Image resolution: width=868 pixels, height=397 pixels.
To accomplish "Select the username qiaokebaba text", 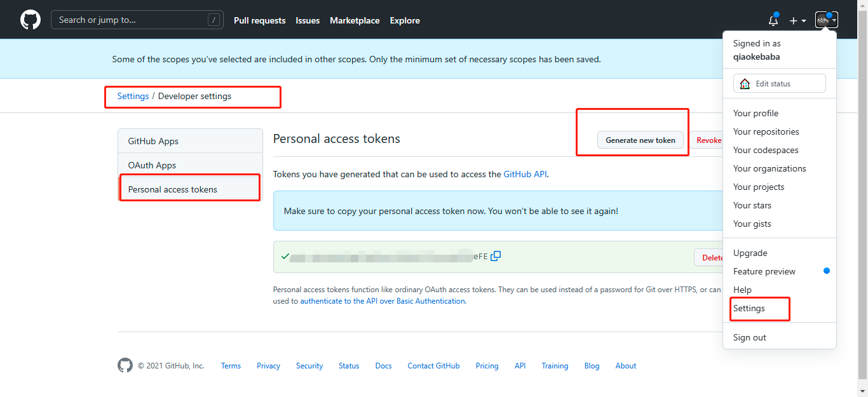I will point(757,57).
